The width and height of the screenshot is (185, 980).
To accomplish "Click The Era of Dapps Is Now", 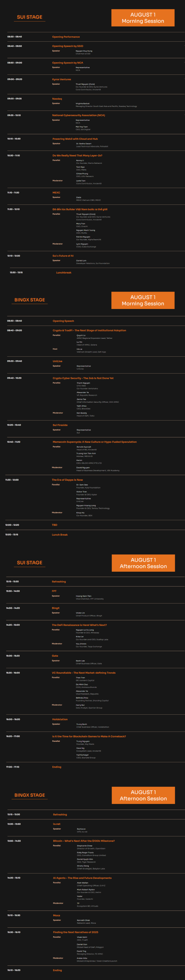I will tap(68, 480).
